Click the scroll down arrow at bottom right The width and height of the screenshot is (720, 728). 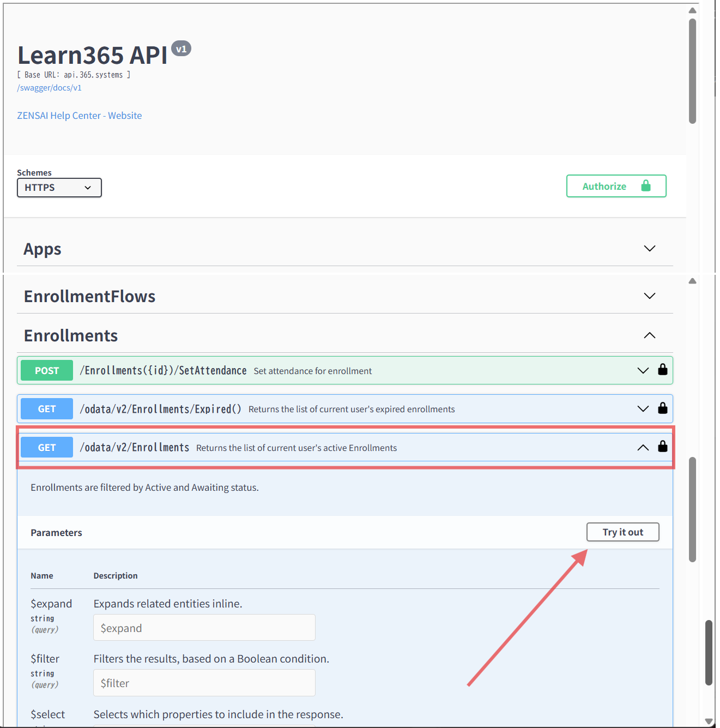tap(709, 721)
